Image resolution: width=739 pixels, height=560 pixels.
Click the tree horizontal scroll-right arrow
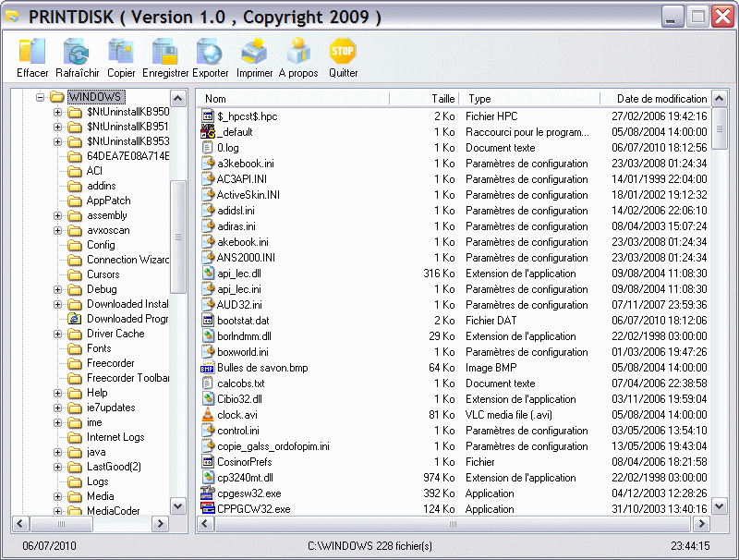point(160,524)
